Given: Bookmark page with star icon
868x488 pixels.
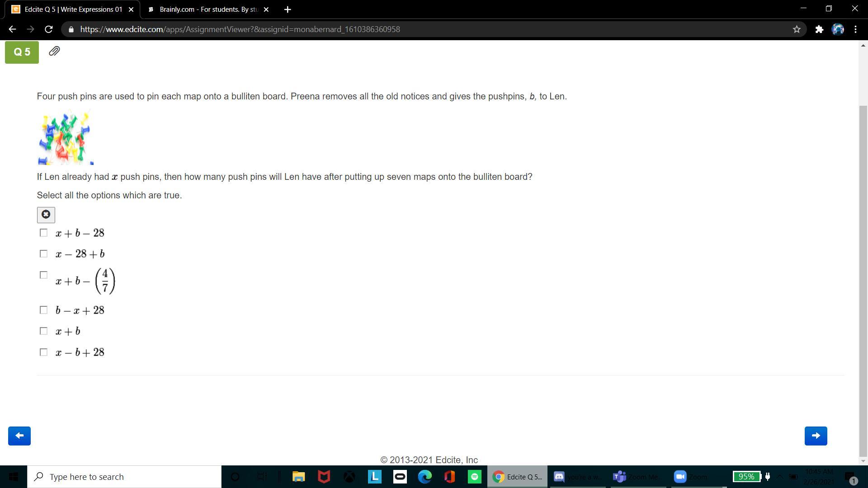Looking at the screenshot, I should [x=797, y=29].
